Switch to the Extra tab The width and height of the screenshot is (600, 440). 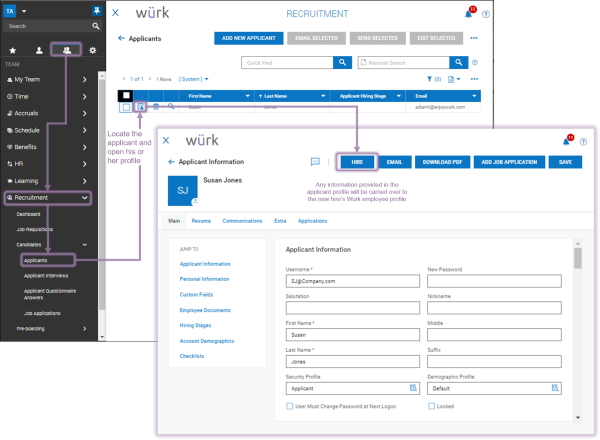(280, 221)
